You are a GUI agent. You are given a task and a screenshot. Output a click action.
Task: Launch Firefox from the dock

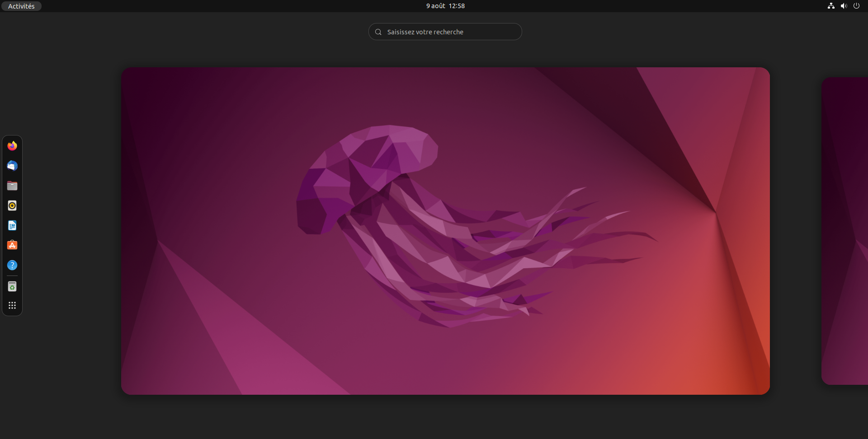(x=12, y=146)
